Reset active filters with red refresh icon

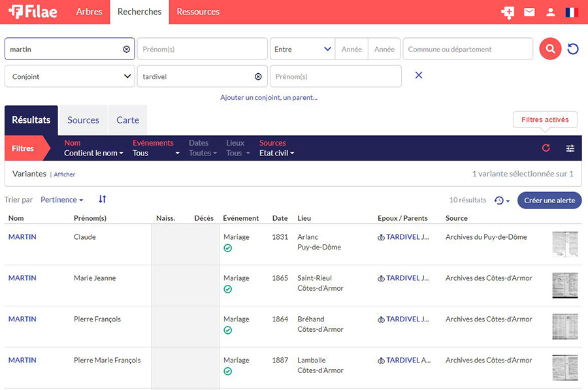click(546, 148)
